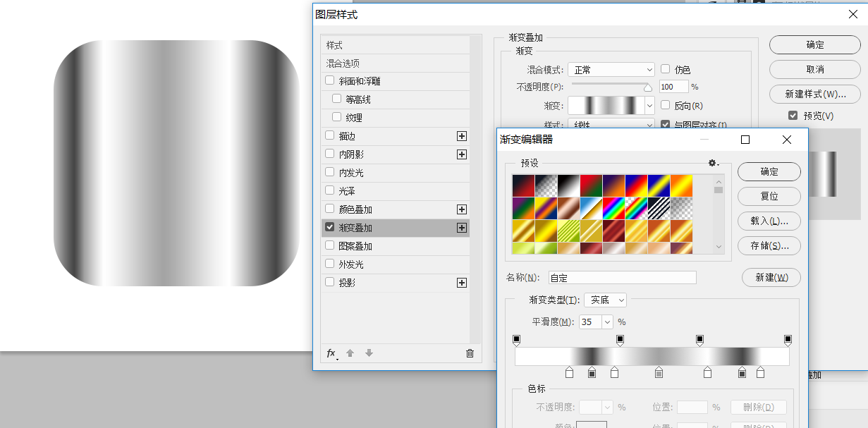
Task: Click the 载入(L)... load button
Action: [769, 221]
